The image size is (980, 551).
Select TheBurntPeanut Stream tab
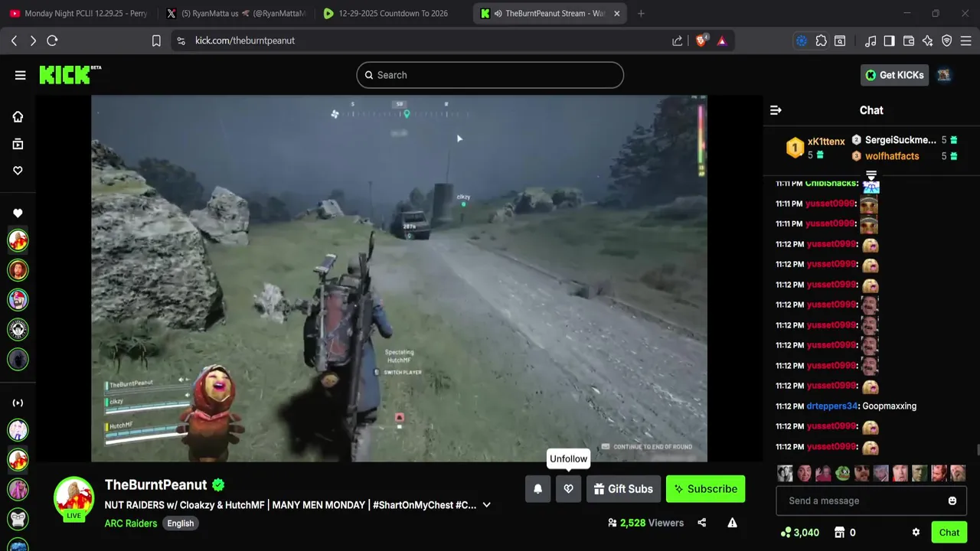[548, 13]
